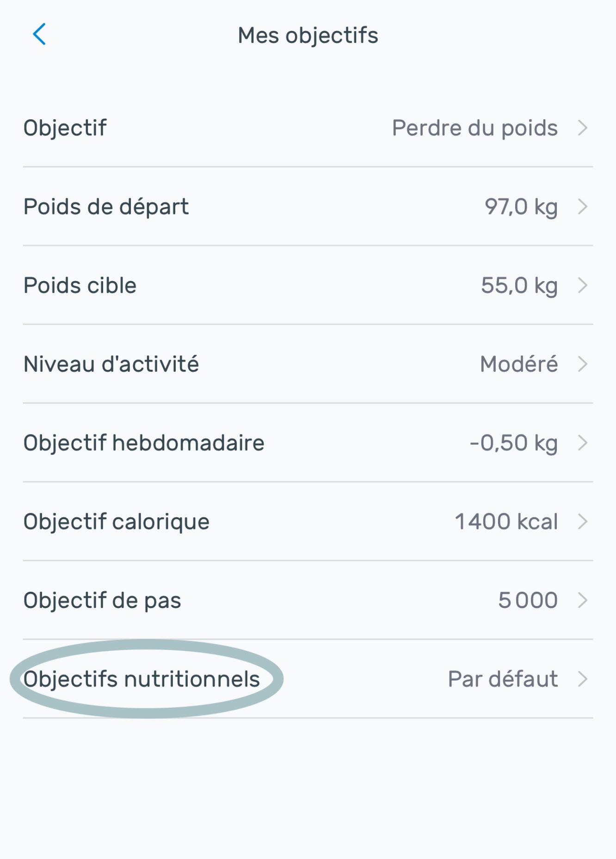Open the Objectif row chevron

582,128
